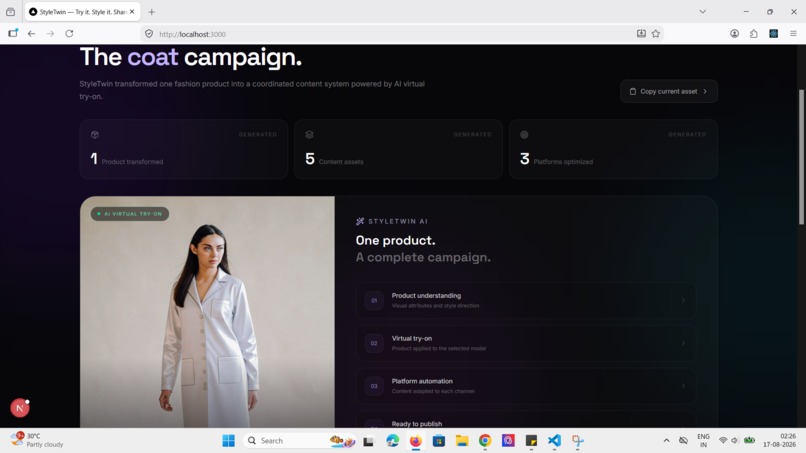Expand the Platform automation step

[x=525, y=386]
